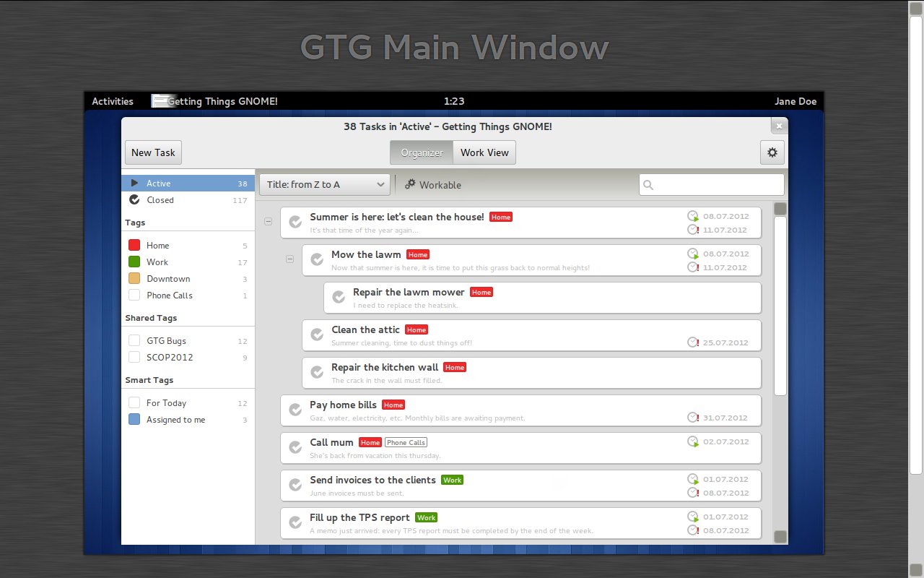Click due date icon next to 11.07.2012 on Summer task
The width and height of the screenshot is (924, 578).
693,230
